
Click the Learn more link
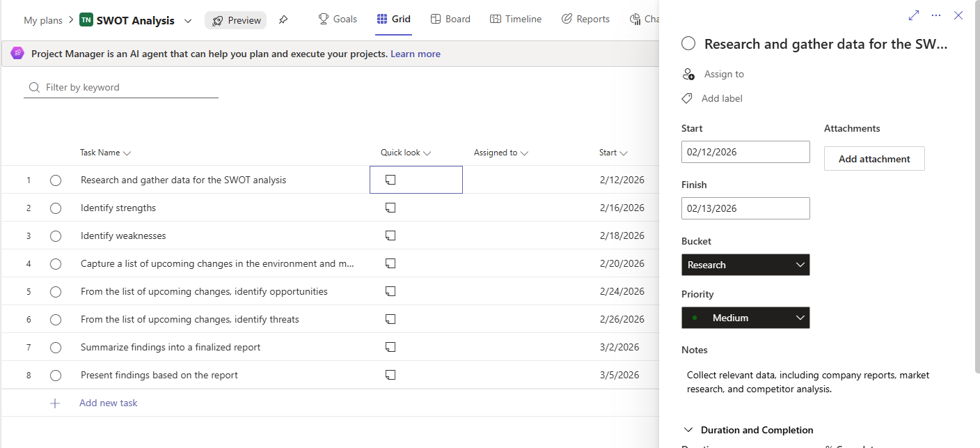(x=416, y=53)
